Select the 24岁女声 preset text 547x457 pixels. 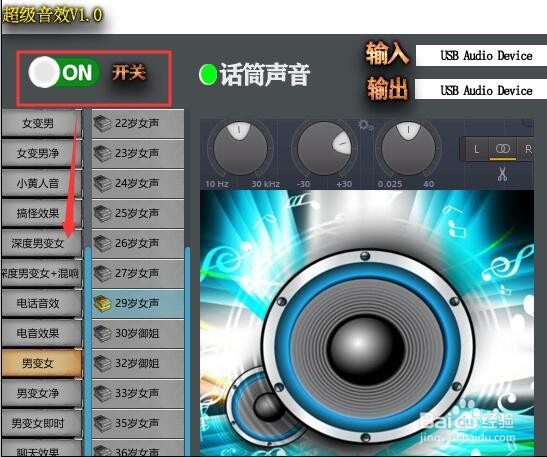(137, 183)
